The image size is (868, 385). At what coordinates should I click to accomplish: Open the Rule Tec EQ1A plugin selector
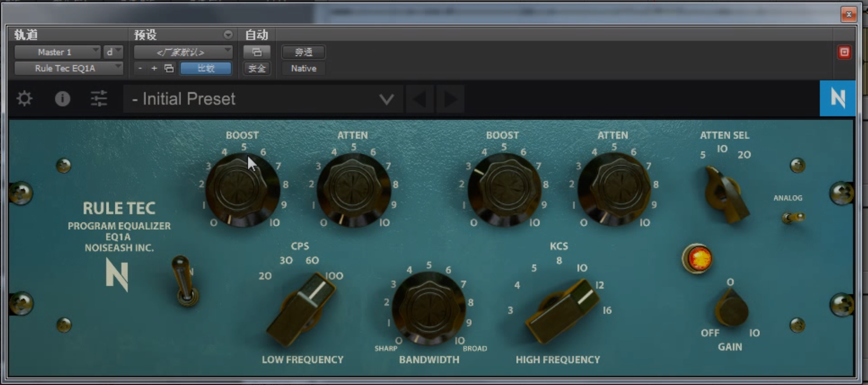pyautogui.click(x=68, y=68)
